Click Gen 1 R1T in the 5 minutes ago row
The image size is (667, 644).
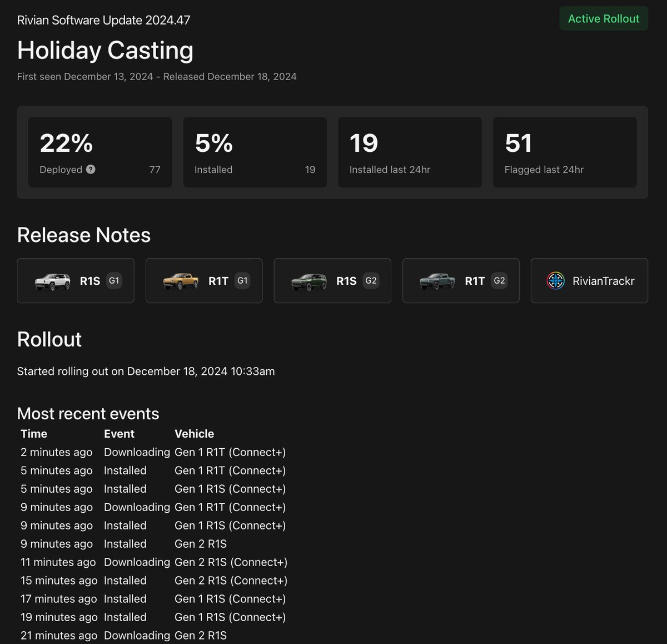click(x=230, y=470)
